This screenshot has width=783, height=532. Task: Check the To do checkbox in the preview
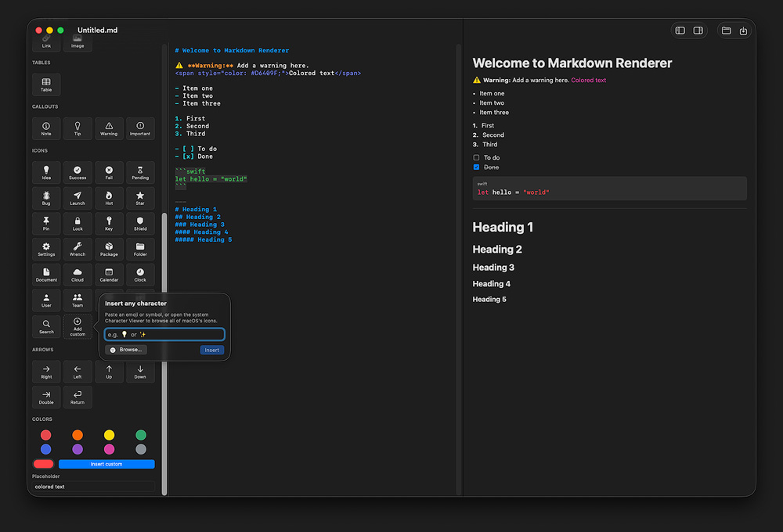coord(476,158)
